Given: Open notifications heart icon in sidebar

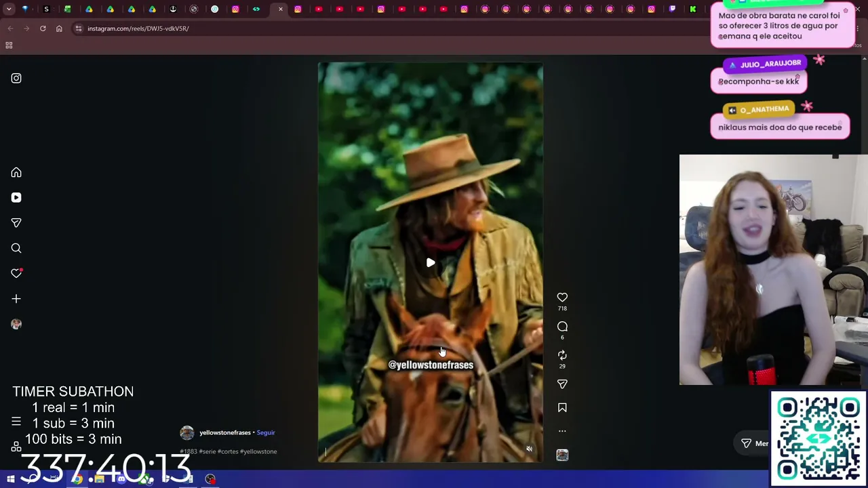Looking at the screenshot, I should click(x=16, y=273).
